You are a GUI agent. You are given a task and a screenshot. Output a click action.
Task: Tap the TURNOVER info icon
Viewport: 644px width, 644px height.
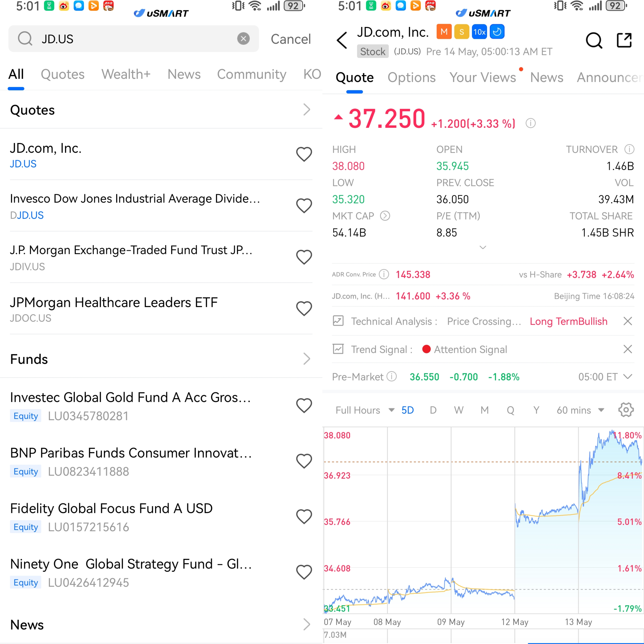(629, 149)
